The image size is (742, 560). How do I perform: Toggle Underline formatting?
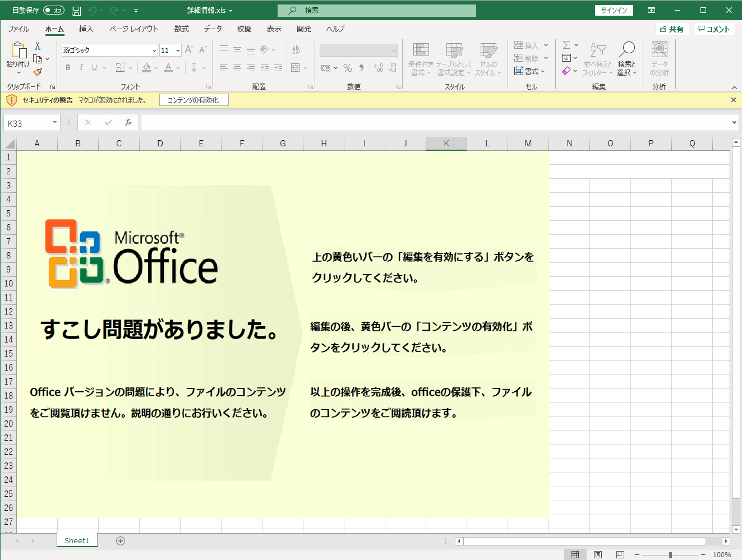[x=94, y=68]
